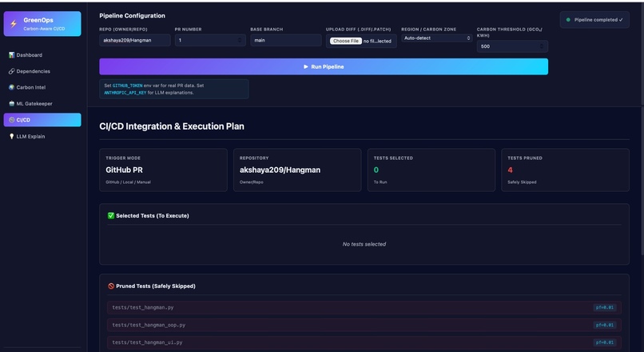
Task: Click the Pipeline Configuration heading
Action: (133, 16)
